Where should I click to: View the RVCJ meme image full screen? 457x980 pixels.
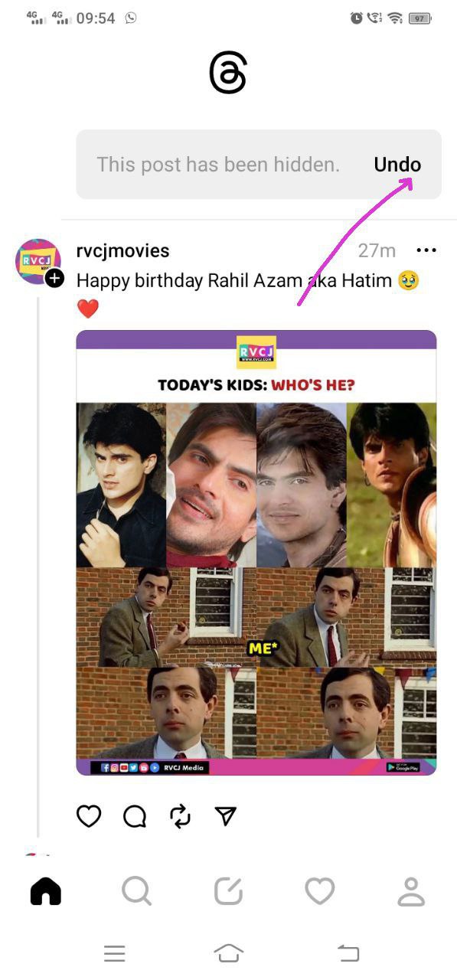pos(256,552)
